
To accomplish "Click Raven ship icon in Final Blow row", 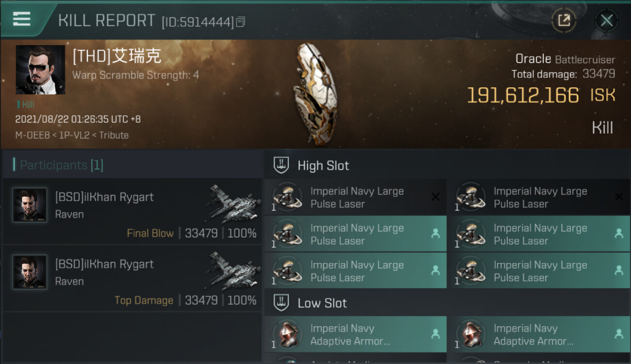I will pyautogui.click(x=233, y=203).
